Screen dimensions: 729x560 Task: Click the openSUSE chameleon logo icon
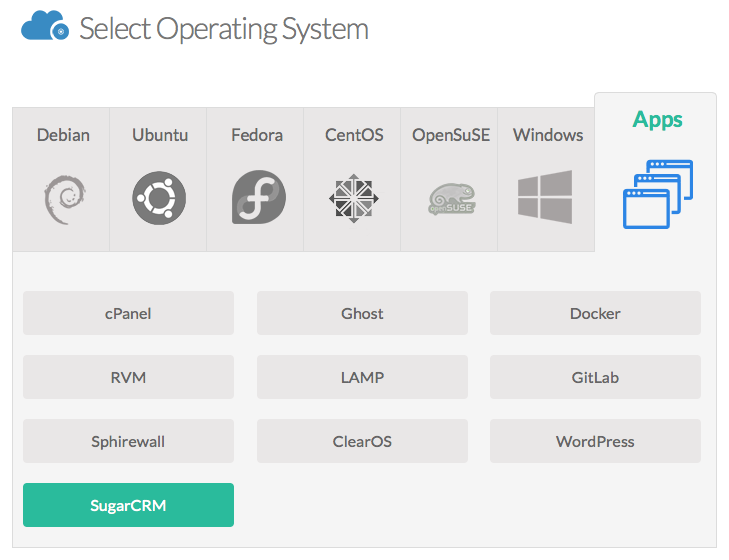point(451,199)
